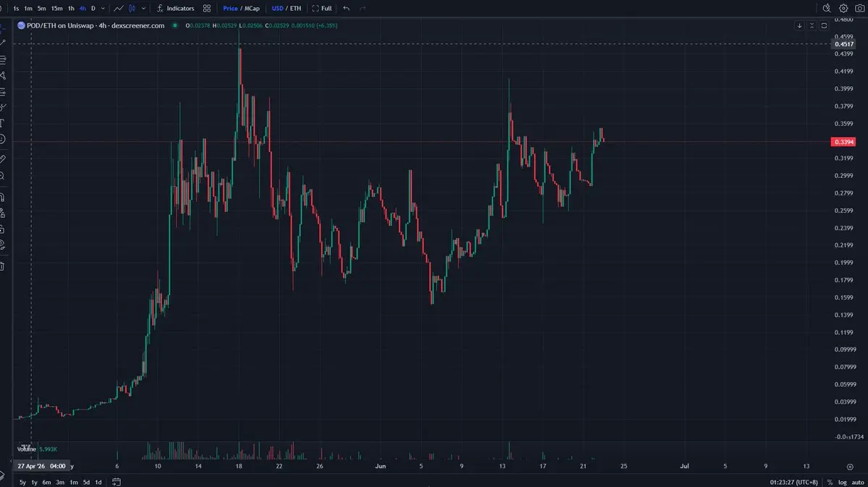Screen dimensions: 868x487
Task: Redo the last chart action
Action: [362, 9]
